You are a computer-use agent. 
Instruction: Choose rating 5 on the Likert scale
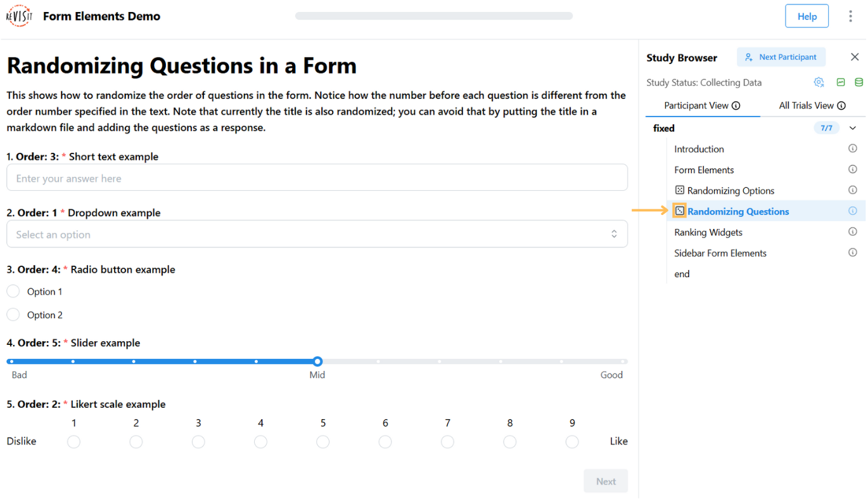click(323, 441)
